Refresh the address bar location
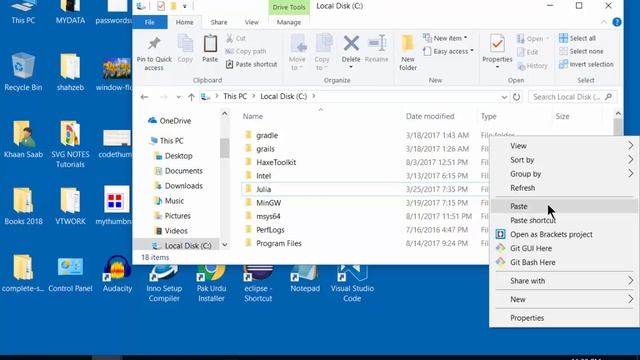This screenshot has height=360, width=640. (x=516, y=97)
